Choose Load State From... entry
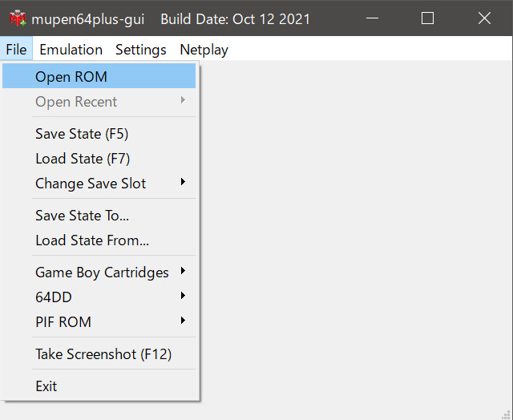This screenshot has height=420, width=513. (99, 240)
